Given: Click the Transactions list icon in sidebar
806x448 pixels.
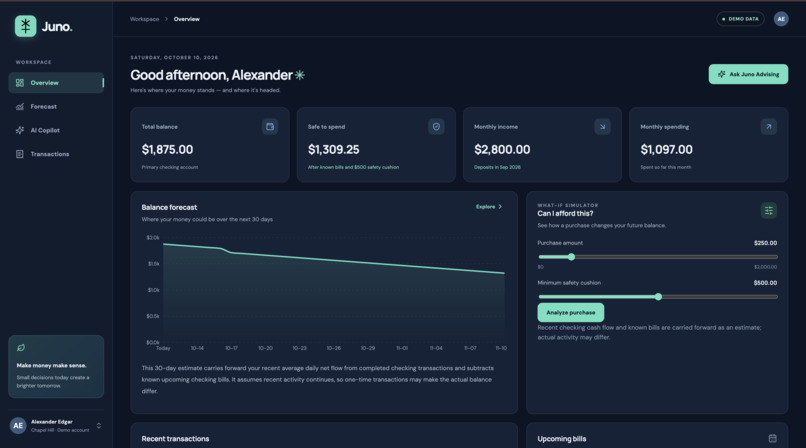Looking at the screenshot, I should coord(20,154).
